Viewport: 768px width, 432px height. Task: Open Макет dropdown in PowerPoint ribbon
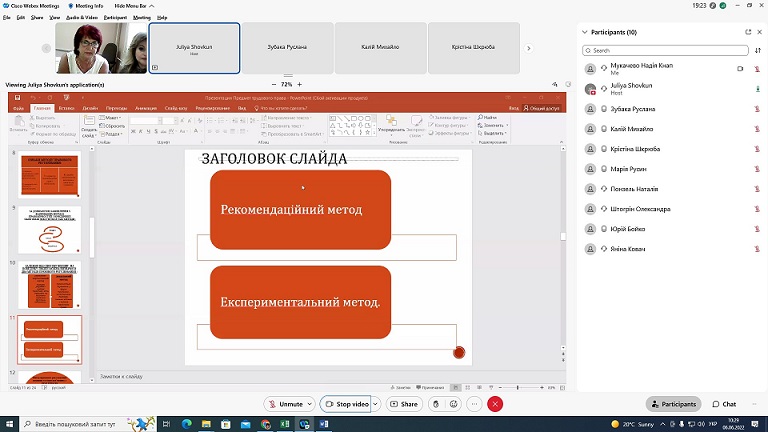tap(111, 118)
